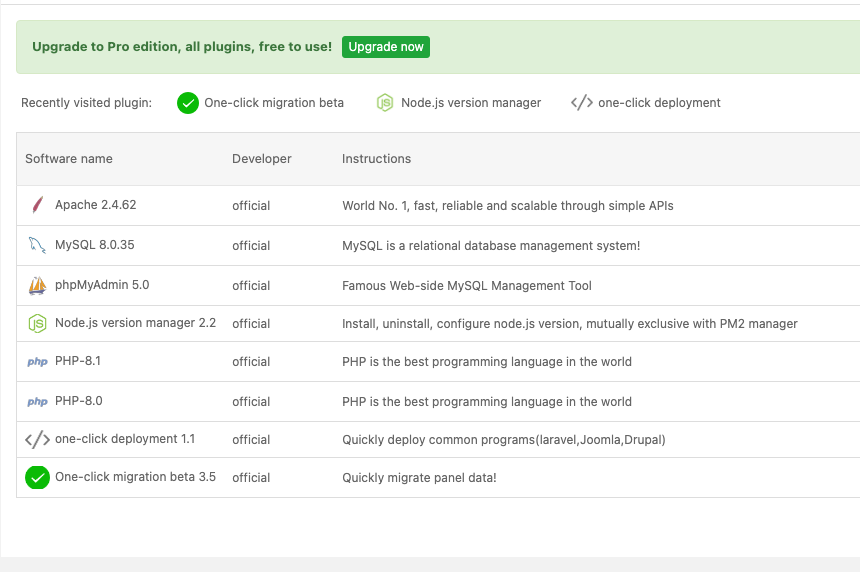
Task: Click 'Quickly deploy common programs' description
Action: click(x=503, y=440)
